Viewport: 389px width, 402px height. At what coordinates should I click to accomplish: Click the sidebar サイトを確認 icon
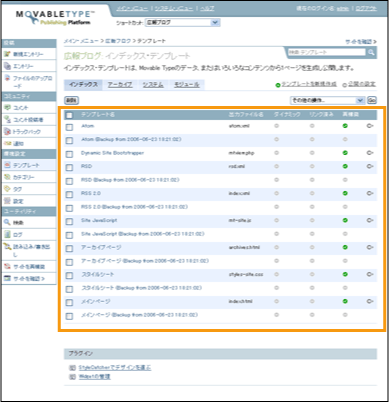(x=7, y=278)
